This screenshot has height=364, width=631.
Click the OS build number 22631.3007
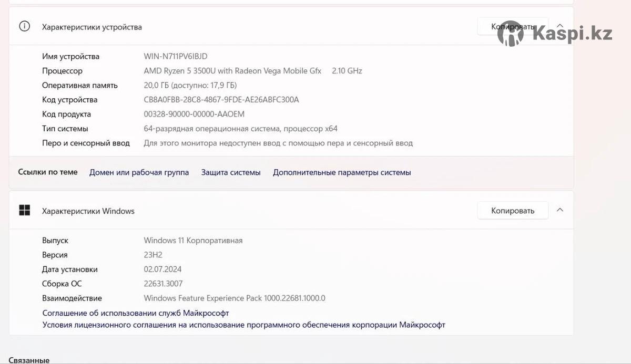pyautogui.click(x=163, y=284)
